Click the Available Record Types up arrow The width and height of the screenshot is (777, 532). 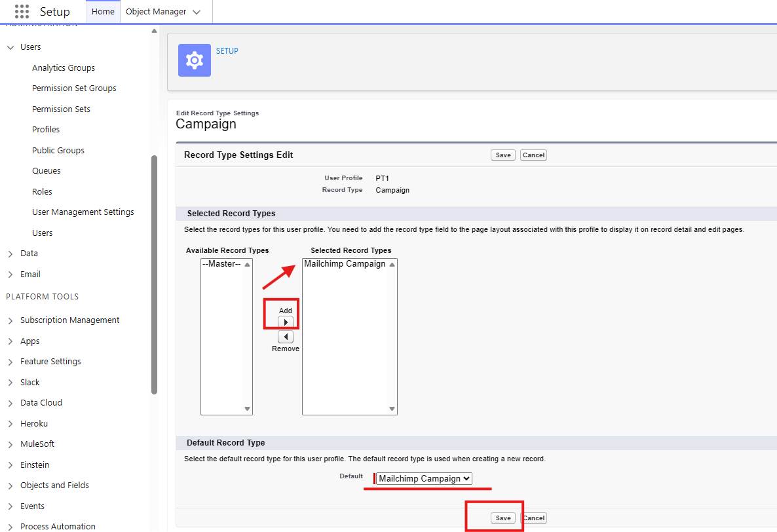(x=247, y=265)
